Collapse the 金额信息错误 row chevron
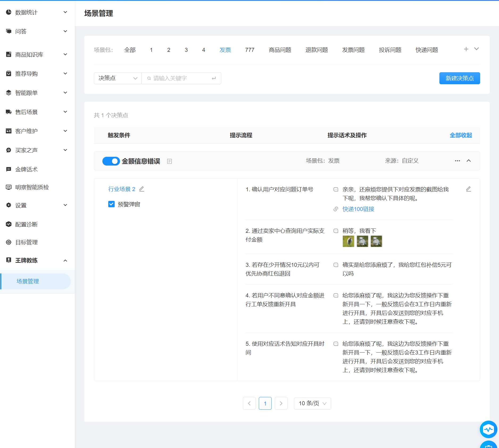Screen dimensions: 499x448 tap(469, 161)
